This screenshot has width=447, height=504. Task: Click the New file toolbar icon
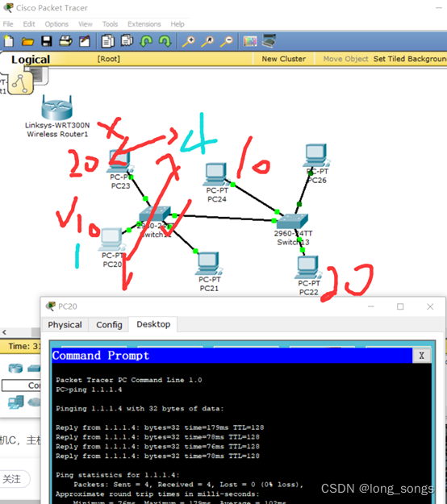[x=9, y=41]
